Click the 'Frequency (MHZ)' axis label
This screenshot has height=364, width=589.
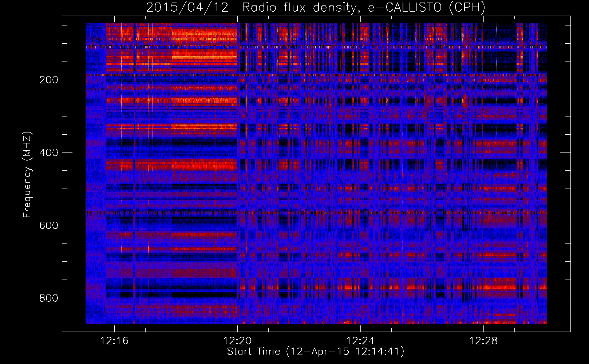(27, 175)
